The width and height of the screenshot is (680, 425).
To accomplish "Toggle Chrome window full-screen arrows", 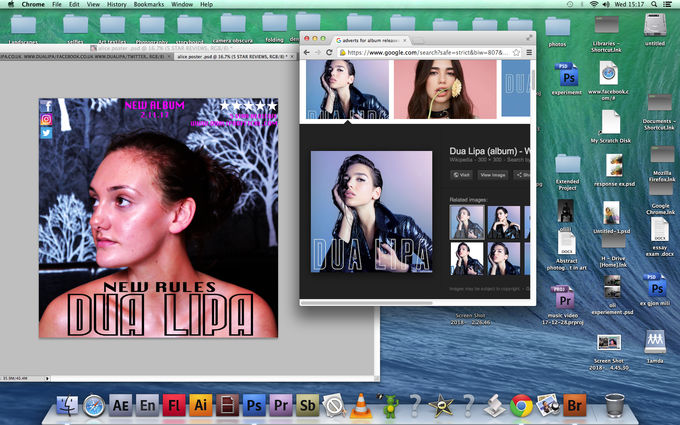I will 529,38.
